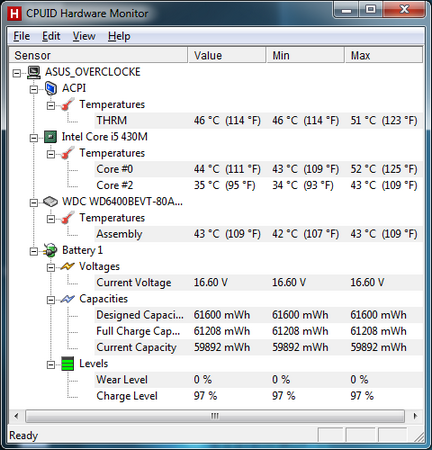Collapse the ASUS_OVERCLOCKE root node
The height and width of the screenshot is (450, 432).
coord(17,73)
